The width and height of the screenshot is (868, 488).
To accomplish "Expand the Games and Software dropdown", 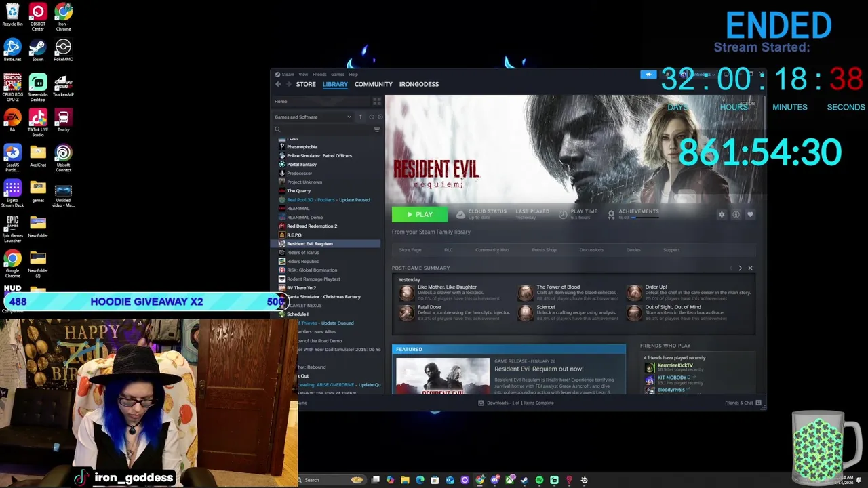I will tap(313, 117).
